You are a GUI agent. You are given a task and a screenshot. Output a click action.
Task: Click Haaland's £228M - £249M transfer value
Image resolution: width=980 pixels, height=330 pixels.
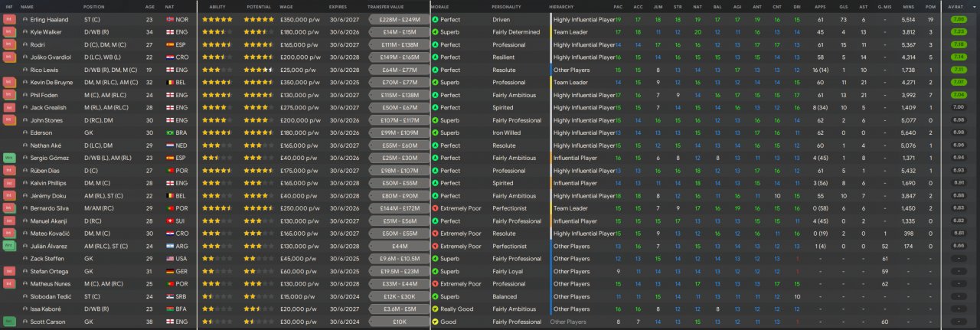pyautogui.click(x=399, y=19)
